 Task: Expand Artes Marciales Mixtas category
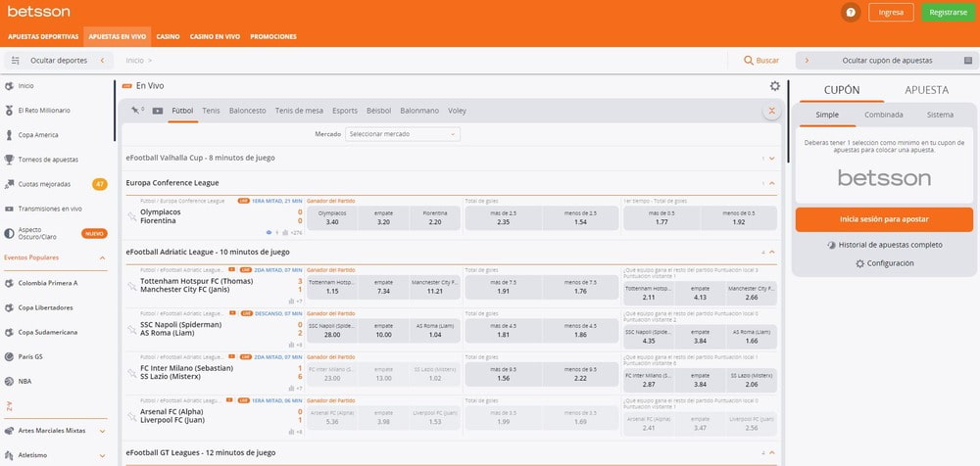[103, 431]
